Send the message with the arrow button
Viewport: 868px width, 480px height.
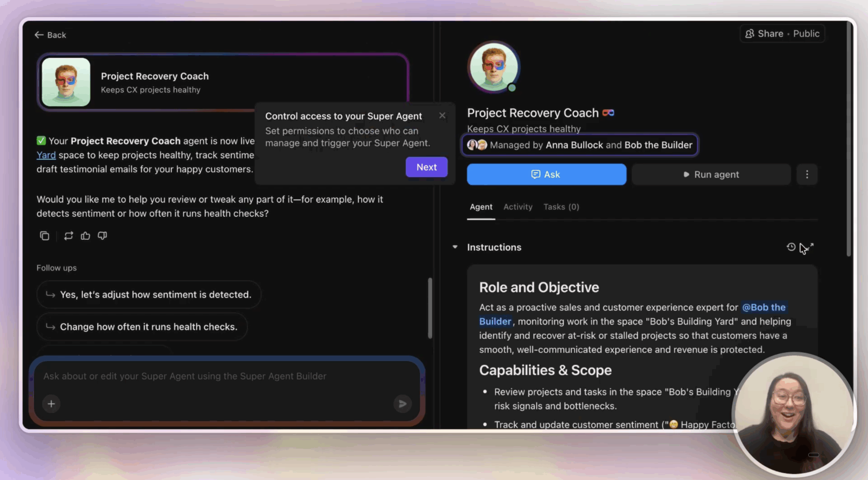click(x=402, y=404)
